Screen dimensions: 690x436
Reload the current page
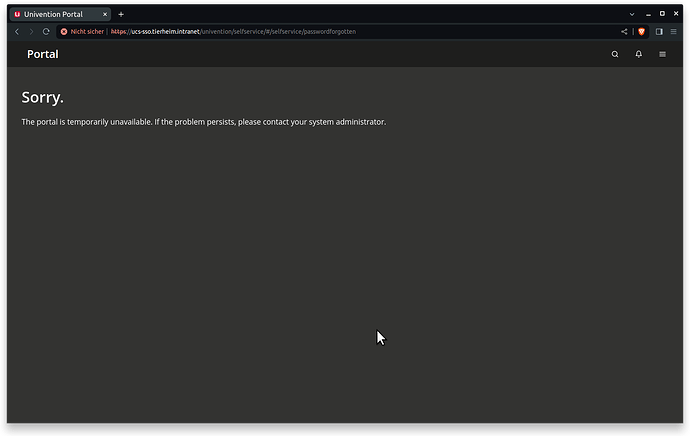46,32
